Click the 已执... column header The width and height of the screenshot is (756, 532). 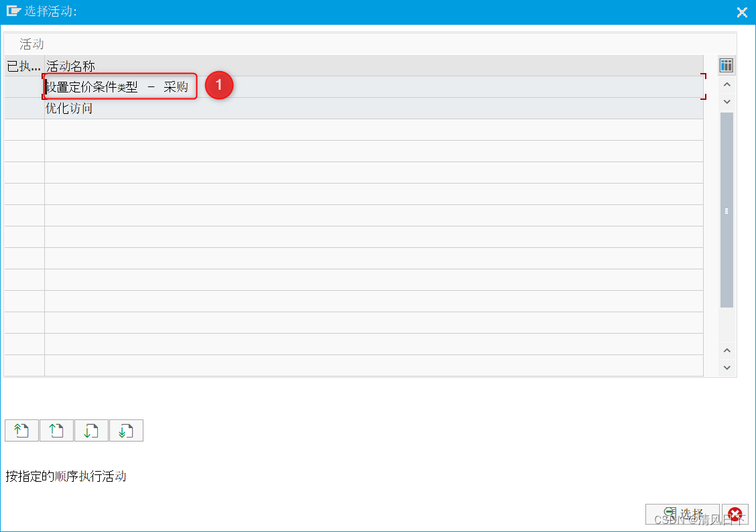coord(24,66)
